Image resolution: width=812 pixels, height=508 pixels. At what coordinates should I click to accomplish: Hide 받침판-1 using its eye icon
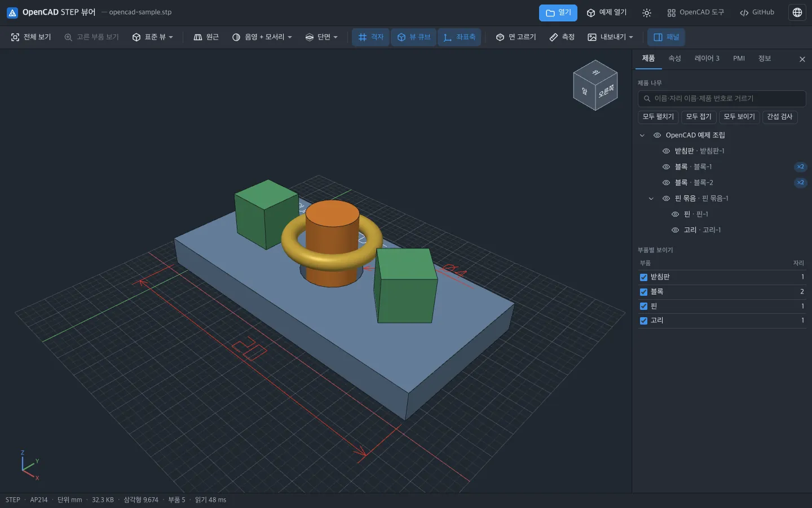coord(666,151)
